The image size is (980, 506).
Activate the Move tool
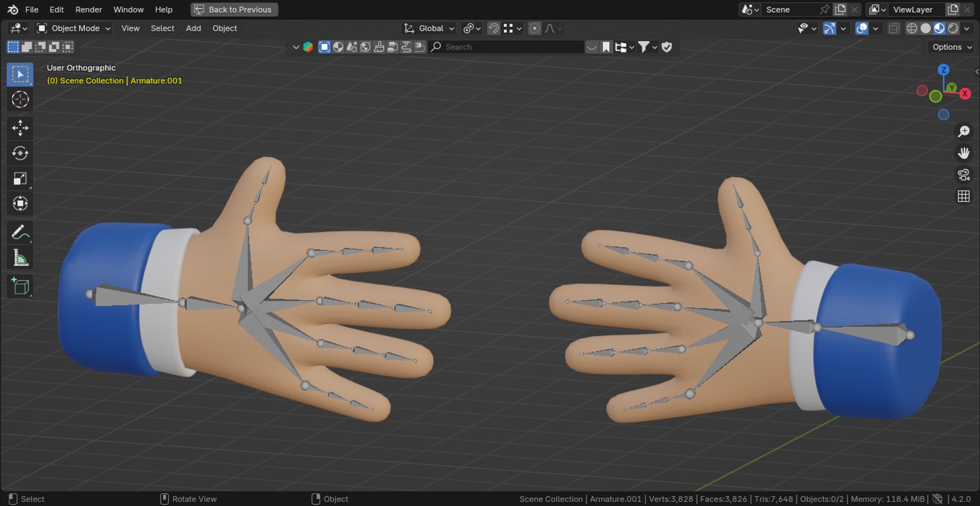(20, 128)
